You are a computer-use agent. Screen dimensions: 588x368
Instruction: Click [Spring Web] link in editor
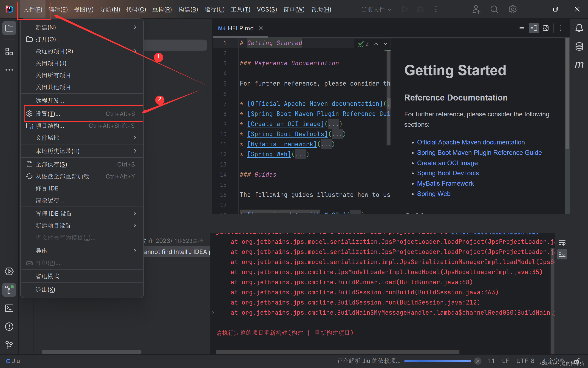[269, 154]
